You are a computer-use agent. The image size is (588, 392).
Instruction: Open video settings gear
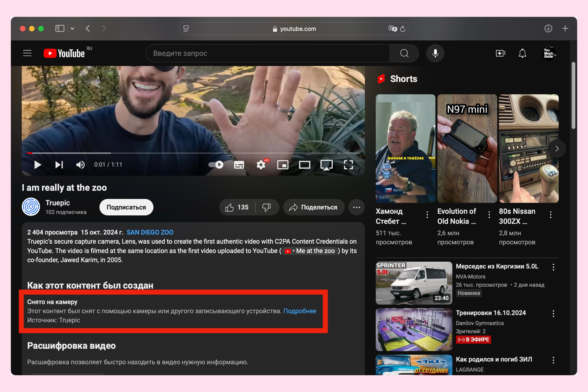point(261,165)
